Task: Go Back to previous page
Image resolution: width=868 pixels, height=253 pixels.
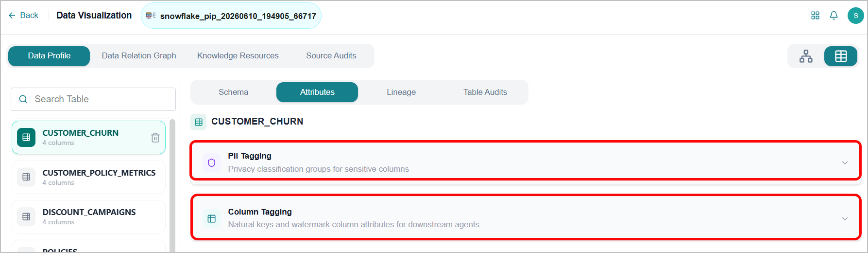Action: pyautogui.click(x=23, y=16)
